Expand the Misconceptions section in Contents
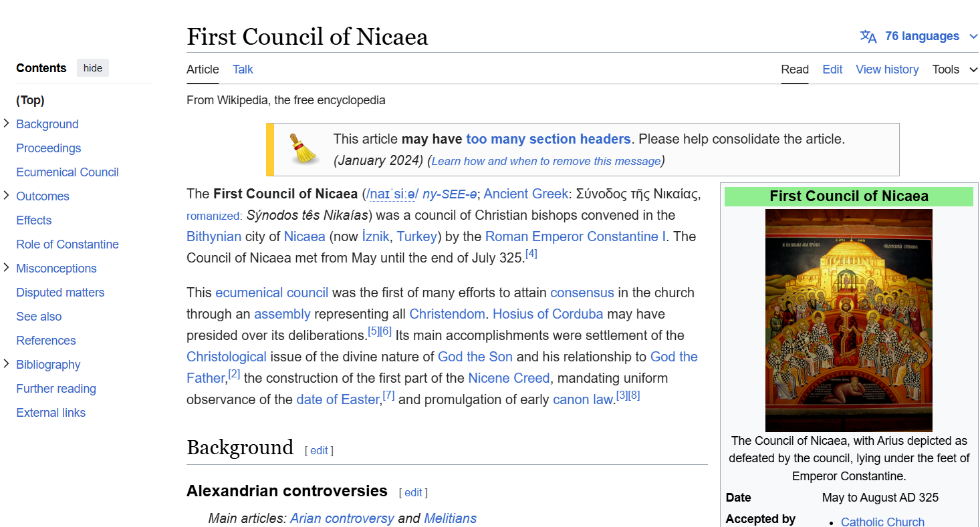This screenshot has width=980, height=527. tap(7, 268)
